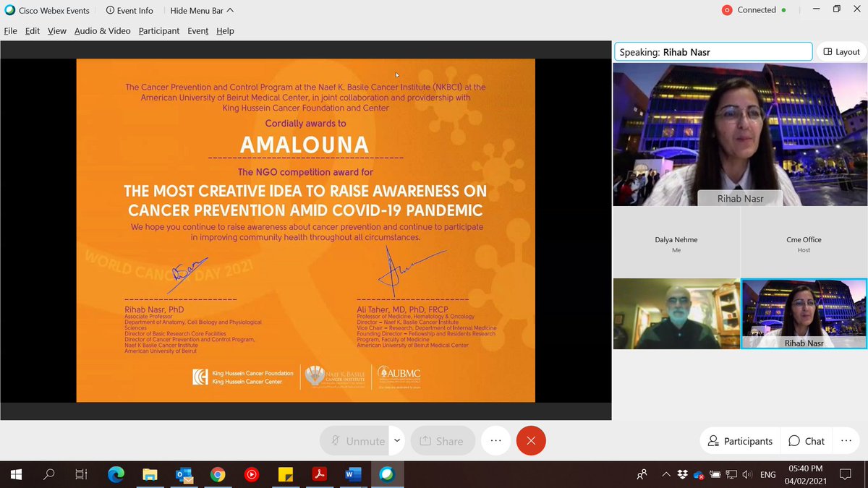Open the Webex taskbar icon
Image resolution: width=868 pixels, height=488 pixels.
387,474
